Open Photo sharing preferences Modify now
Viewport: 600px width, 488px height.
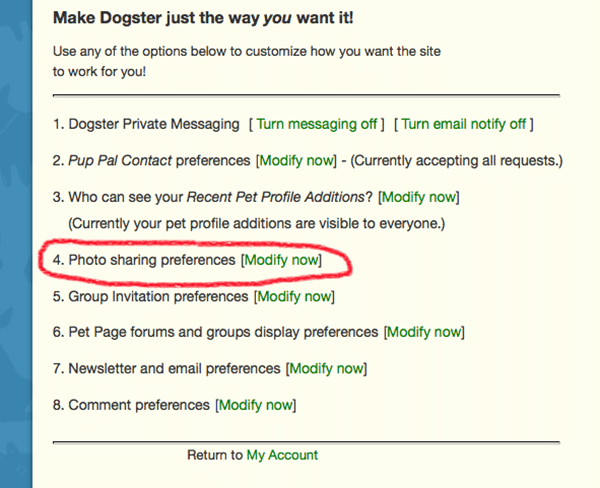(x=282, y=260)
